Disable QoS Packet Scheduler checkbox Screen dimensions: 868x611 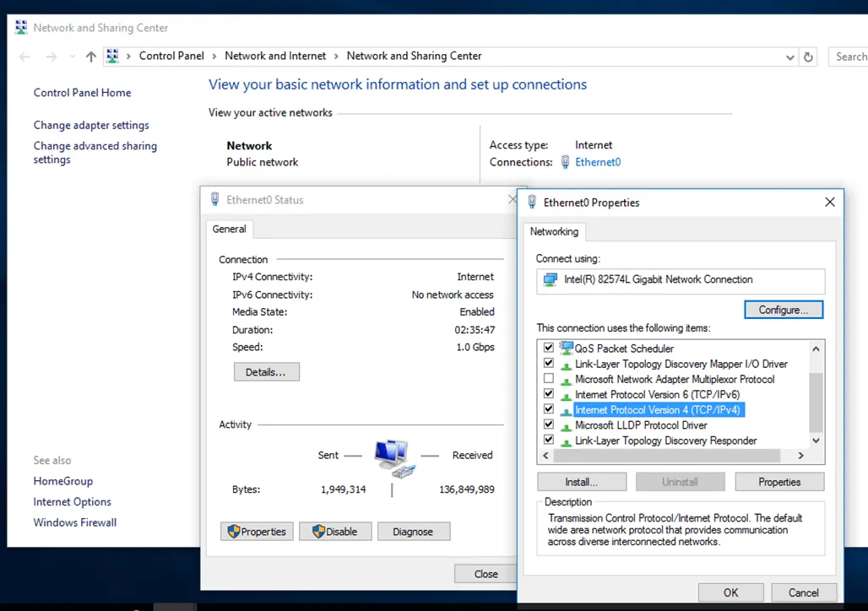pyautogui.click(x=548, y=348)
